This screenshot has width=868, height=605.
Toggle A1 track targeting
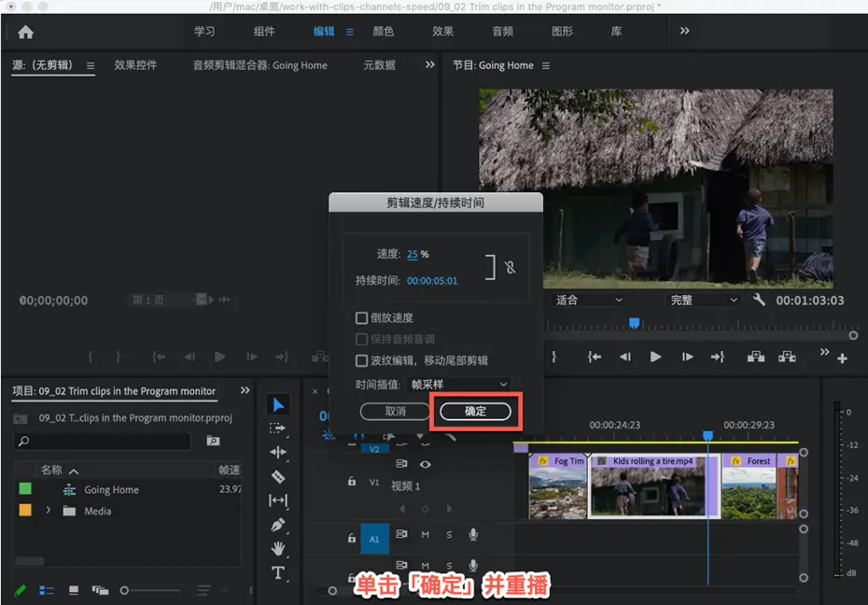click(375, 539)
